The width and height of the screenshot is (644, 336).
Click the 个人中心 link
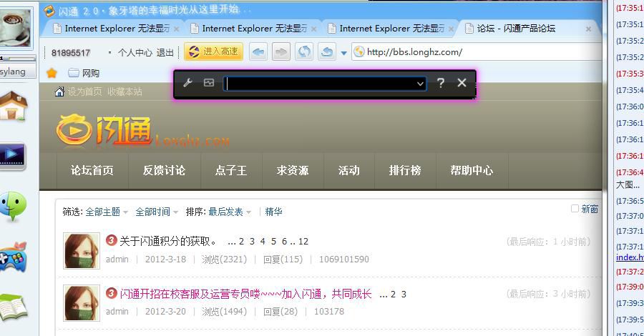click(x=135, y=52)
